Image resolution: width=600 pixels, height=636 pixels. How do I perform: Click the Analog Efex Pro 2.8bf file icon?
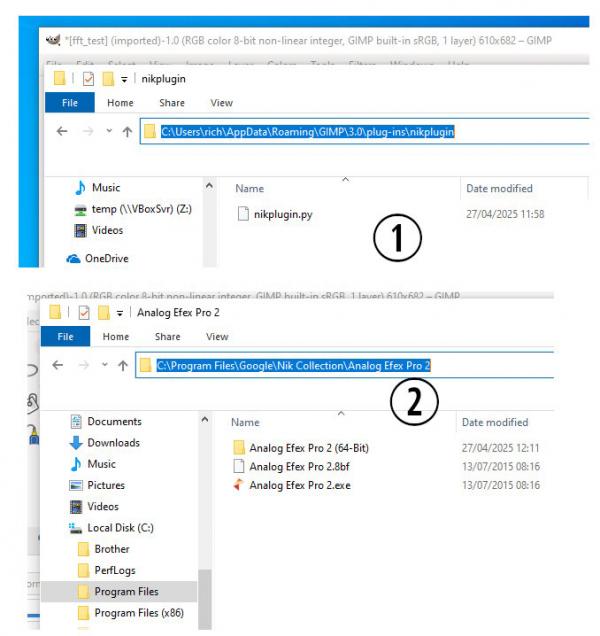click(239, 466)
